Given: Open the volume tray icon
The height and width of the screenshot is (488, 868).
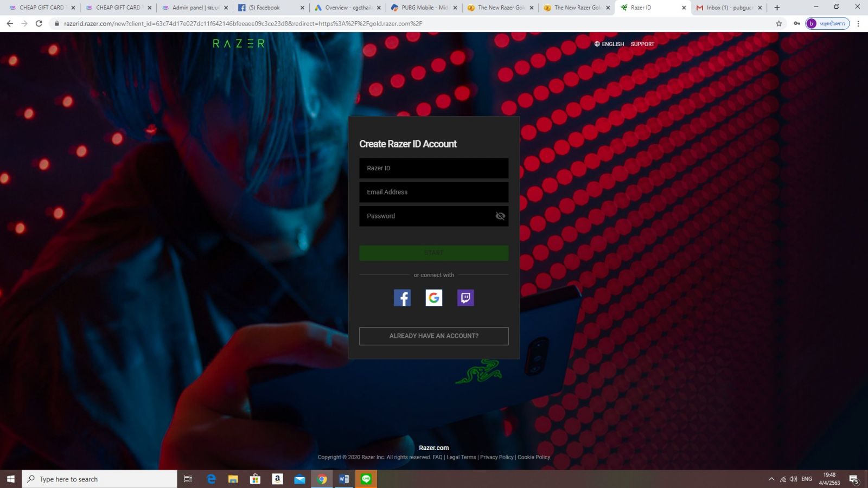Looking at the screenshot, I should (793, 479).
